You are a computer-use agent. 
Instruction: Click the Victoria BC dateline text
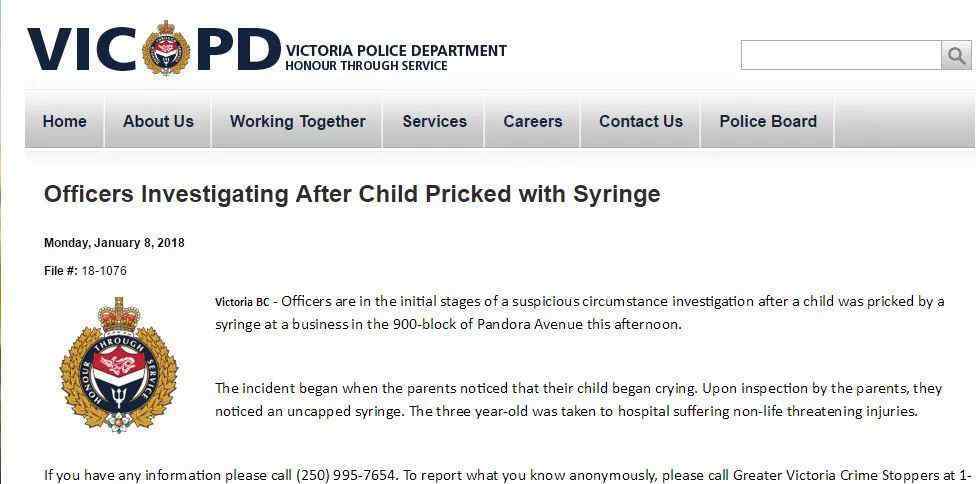point(242,302)
